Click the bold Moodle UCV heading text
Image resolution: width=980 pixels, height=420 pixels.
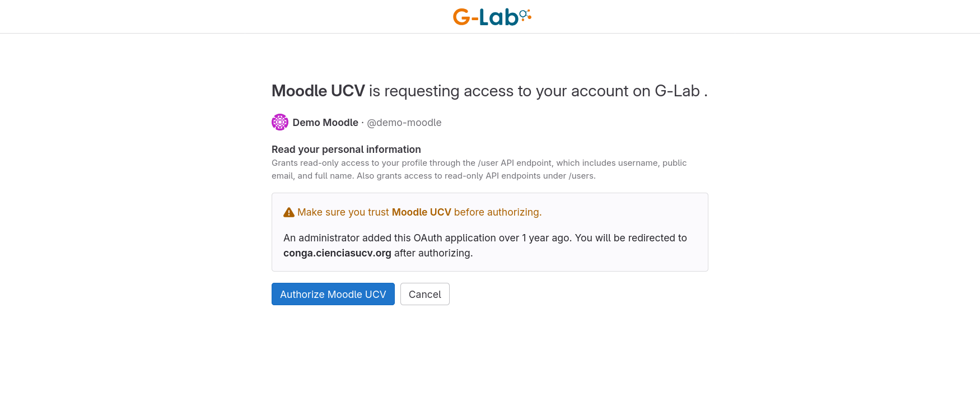[x=318, y=91]
